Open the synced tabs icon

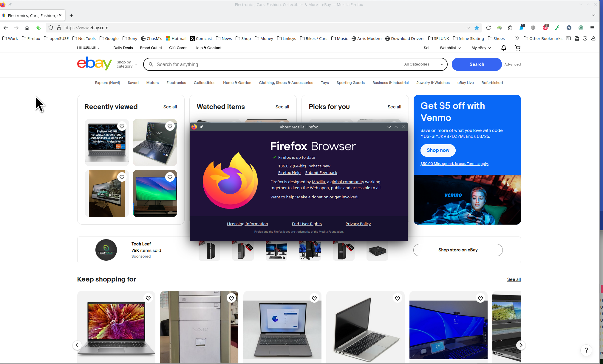[x=577, y=38]
